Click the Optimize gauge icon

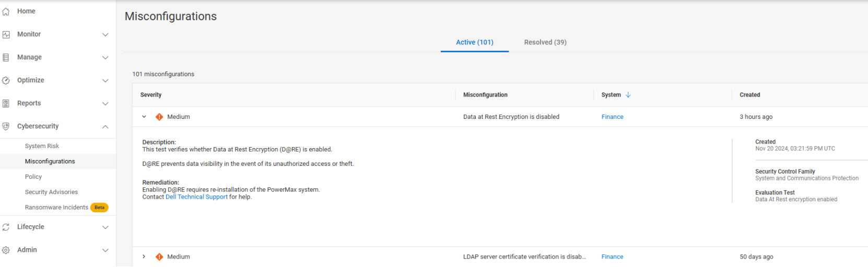click(x=6, y=80)
